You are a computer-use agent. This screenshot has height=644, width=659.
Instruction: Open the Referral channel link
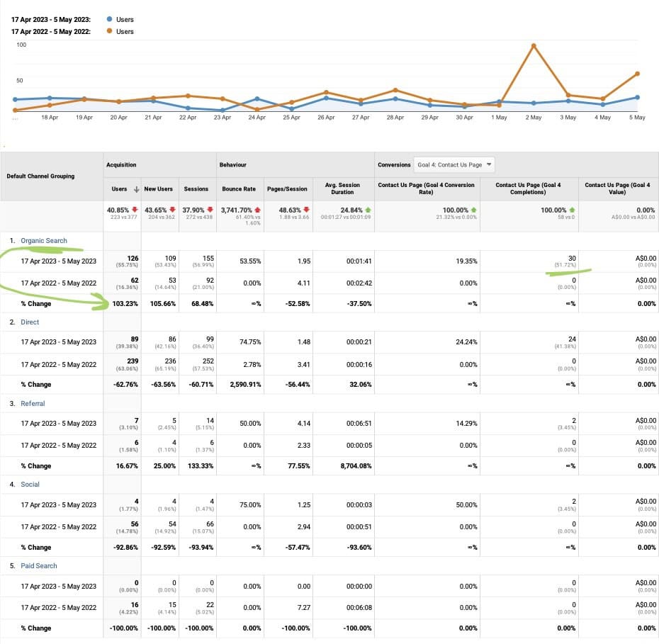tap(33, 404)
